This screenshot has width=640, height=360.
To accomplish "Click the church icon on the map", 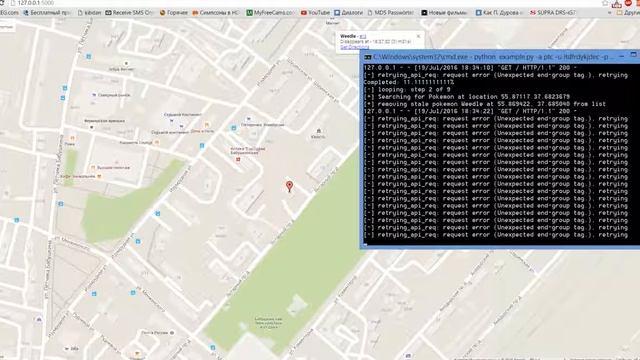I will pyautogui.click(x=318, y=131).
